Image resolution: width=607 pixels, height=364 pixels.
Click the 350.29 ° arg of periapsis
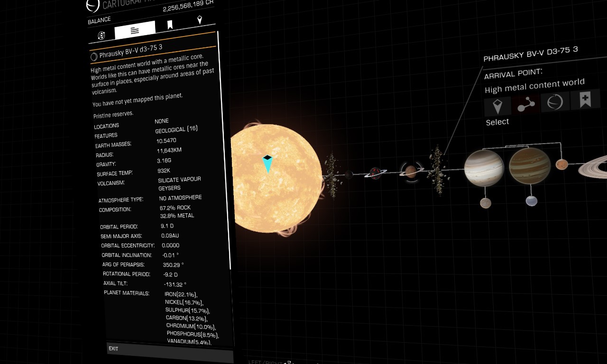[173, 265]
